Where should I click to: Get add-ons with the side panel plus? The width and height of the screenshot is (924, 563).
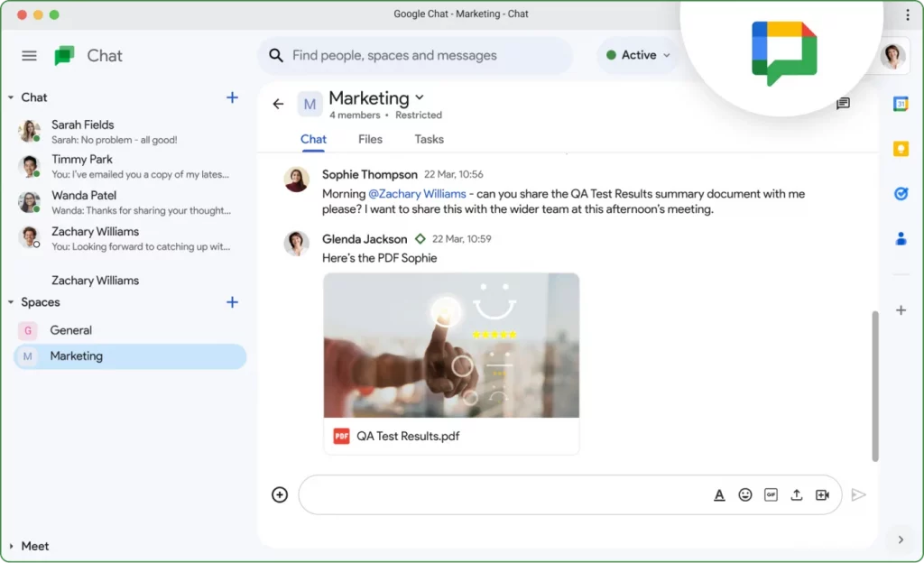click(x=901, y=310)
